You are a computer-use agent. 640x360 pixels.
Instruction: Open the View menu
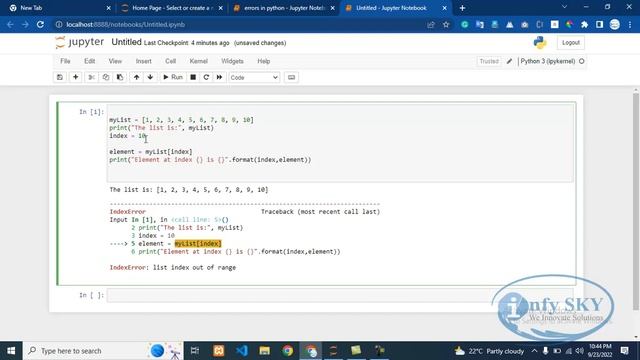115,61
